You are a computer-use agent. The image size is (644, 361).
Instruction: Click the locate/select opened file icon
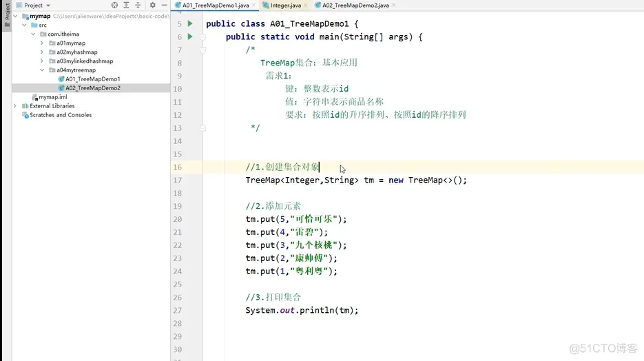coord(114,5)
